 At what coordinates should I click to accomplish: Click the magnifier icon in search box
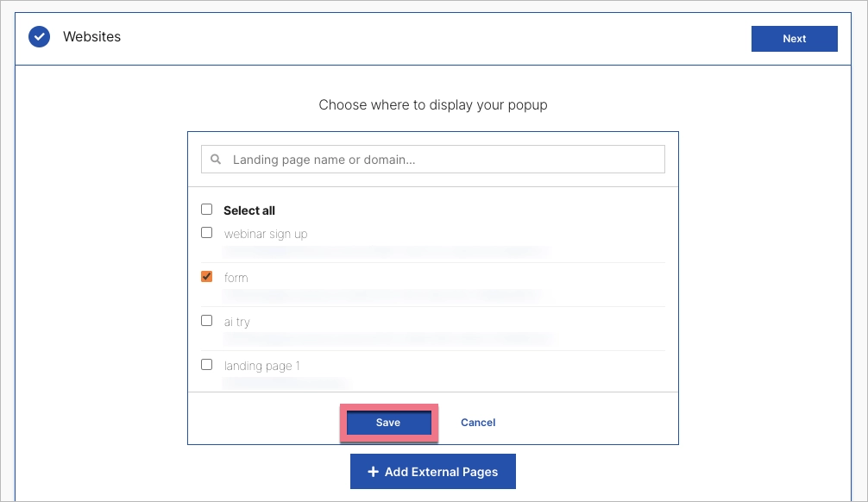tap(216, 160)
